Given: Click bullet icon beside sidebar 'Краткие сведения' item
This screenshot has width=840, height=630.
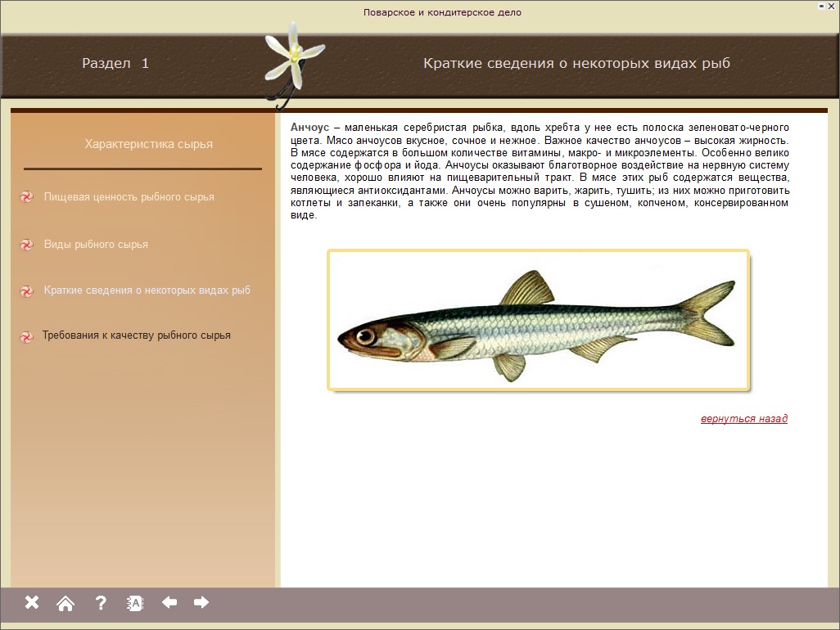Looking at the screenshot, I should point(26,291).
